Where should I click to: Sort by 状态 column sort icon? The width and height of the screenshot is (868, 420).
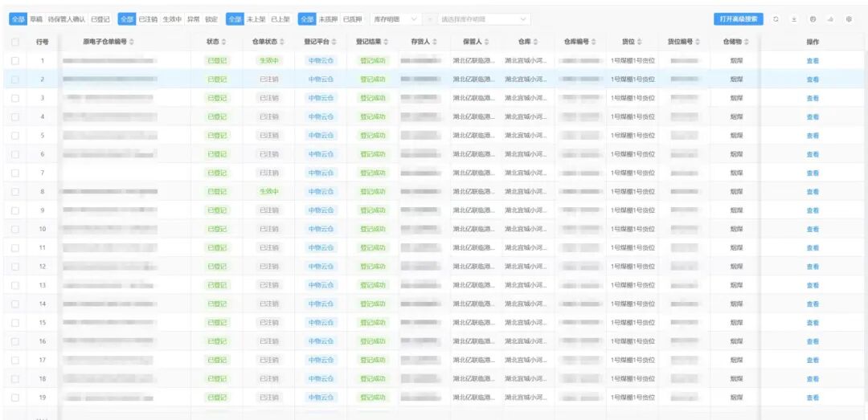[224, 41]
